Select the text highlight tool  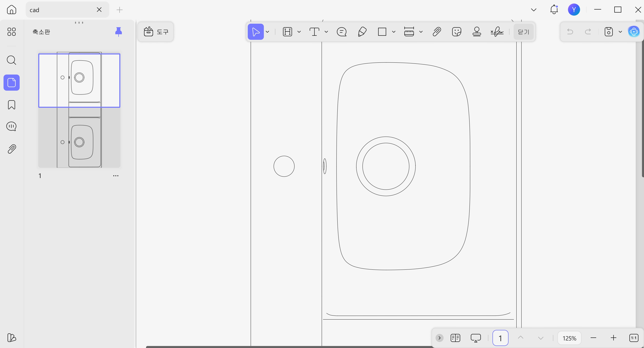pyautogui.click(x=288, y=32)
